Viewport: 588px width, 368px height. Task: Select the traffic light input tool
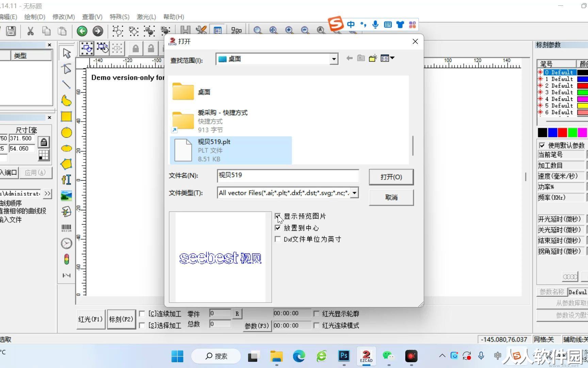66,259
